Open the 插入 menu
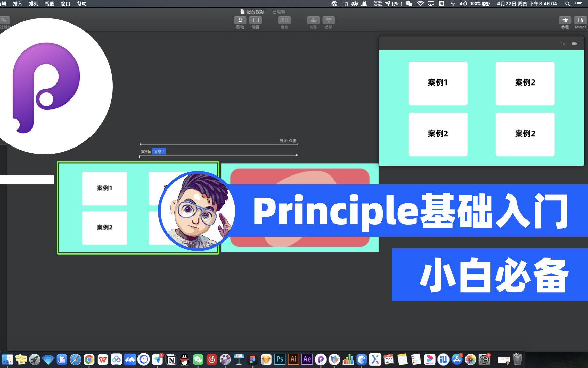 (x=17, y=4)
